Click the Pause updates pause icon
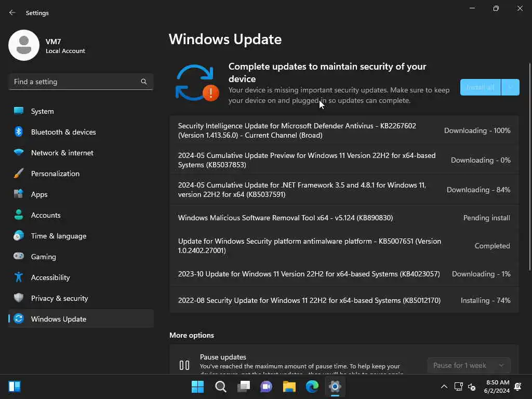Viewport: 532px width, 399px height. pos(184,365)
